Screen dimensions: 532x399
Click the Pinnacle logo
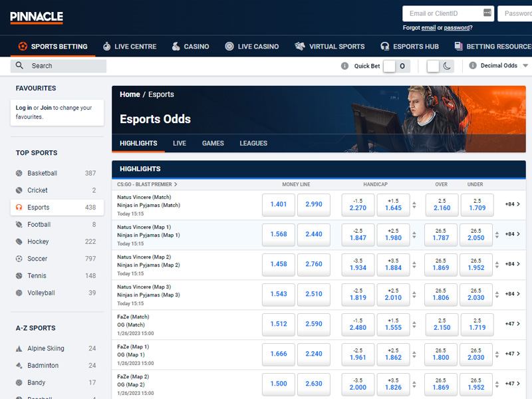tap(37, 17)
